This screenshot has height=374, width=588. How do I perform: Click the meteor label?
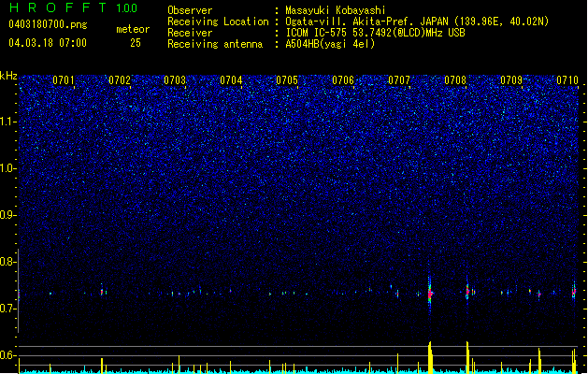point(133,29)
